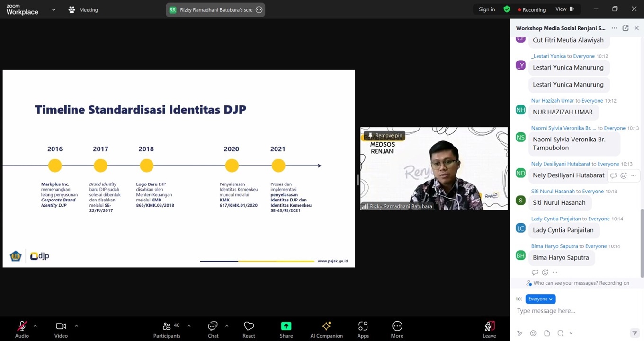Image resolution: width=644 pixels, height=341 pixels.
Task: Expand the audio options arrow
Action: point(35,326)
